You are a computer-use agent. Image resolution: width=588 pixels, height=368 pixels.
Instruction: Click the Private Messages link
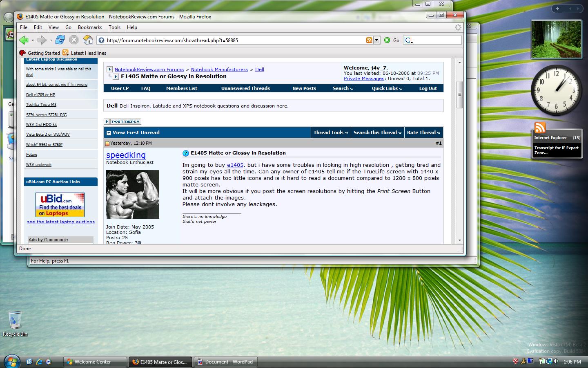click(364, 79)
